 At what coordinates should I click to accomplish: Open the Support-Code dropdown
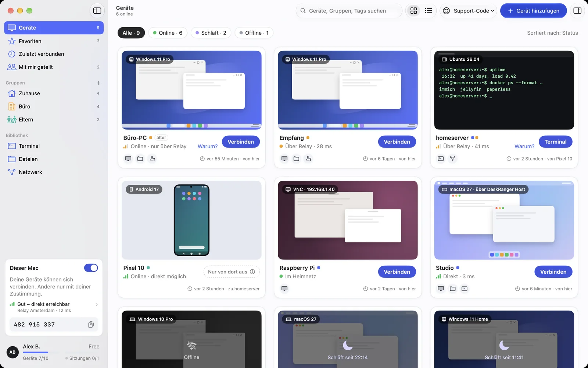tap(469, 11)
